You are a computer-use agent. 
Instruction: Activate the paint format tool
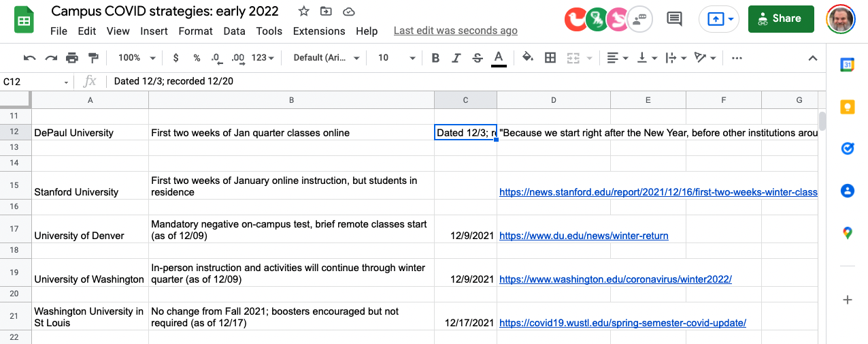tap(94, 58)
